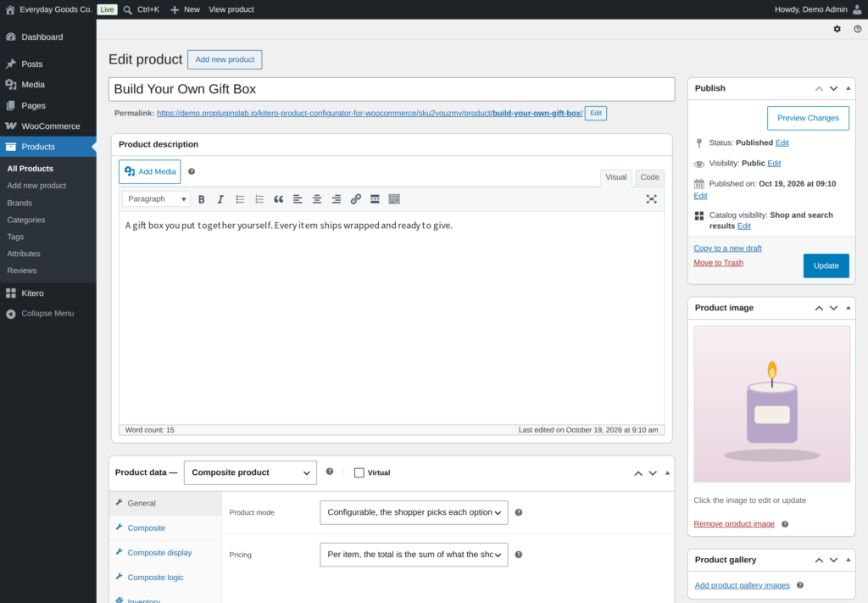868x603 pixels.
Task: Insert a bulleted list
Action: click(240, 199)
